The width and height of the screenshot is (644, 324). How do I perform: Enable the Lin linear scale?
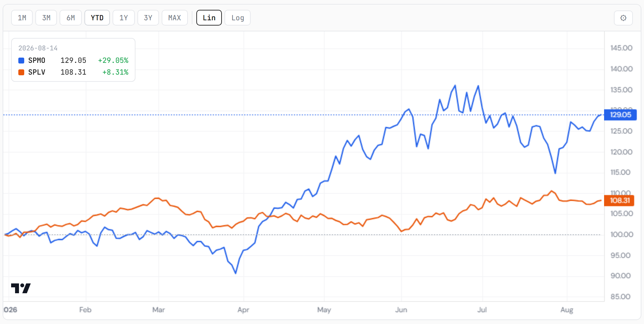[x=209, y=18]
